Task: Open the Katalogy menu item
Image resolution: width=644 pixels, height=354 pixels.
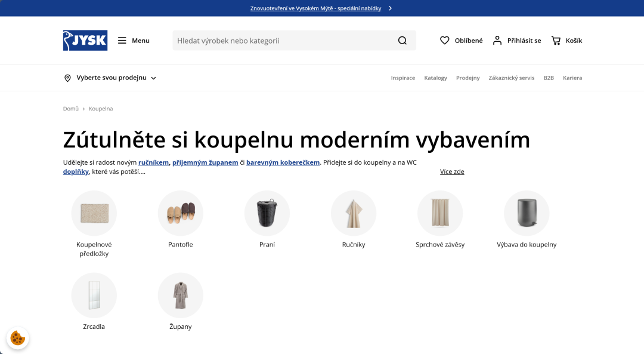Action: (435, 78)
